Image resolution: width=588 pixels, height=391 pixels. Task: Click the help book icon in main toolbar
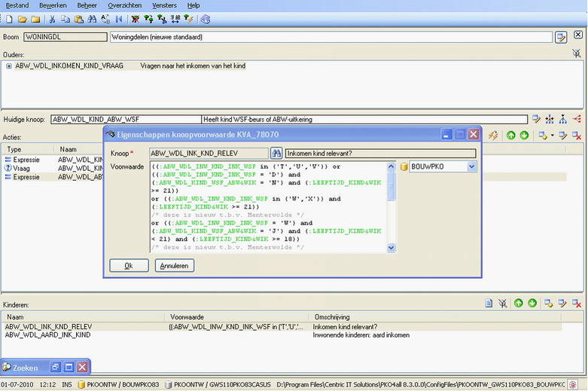[x=206, y=19]
